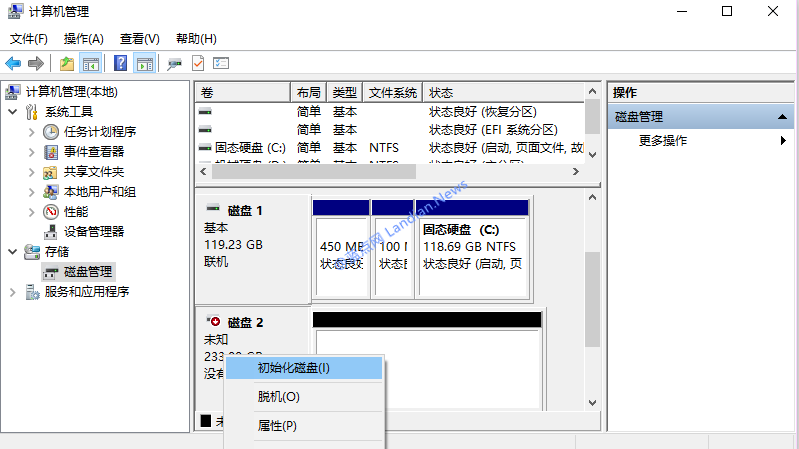Click the Up one level folder icon
The image size is (799, 449).
tap(67, 64)
